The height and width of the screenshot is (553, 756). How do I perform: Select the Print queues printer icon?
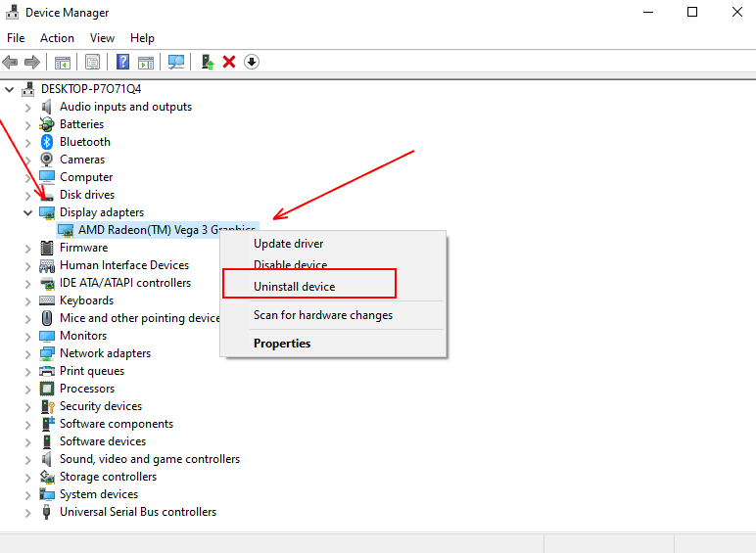(47, 371)
